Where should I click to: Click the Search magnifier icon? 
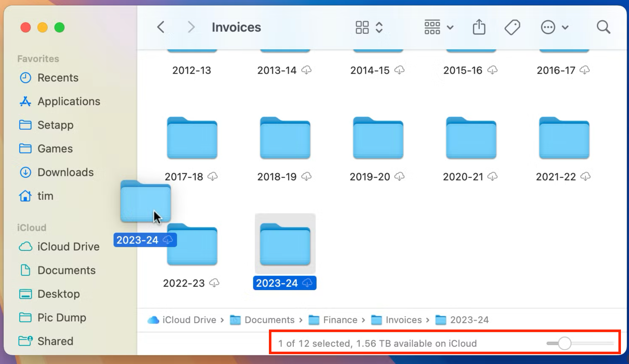click(x=603, y=27)
